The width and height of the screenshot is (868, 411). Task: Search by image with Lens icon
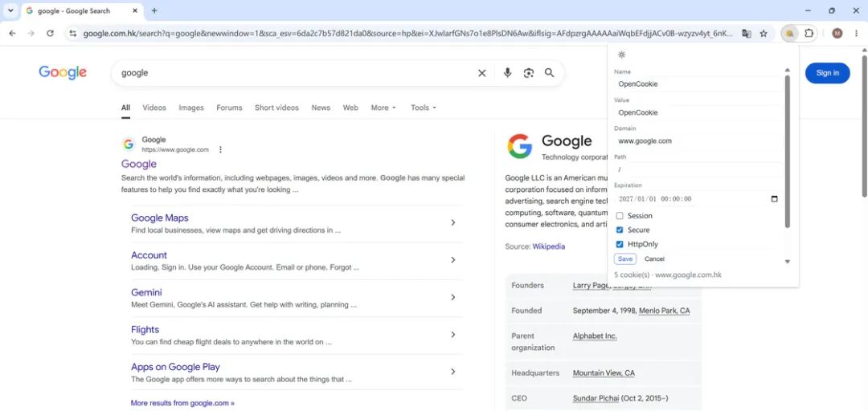click(x=529, y=73)
